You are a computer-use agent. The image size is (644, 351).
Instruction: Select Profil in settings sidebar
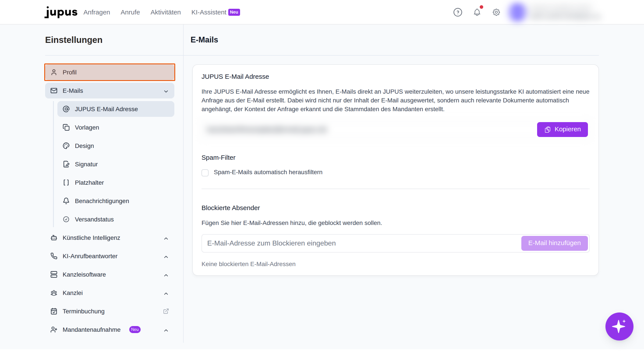pos(110,72)
